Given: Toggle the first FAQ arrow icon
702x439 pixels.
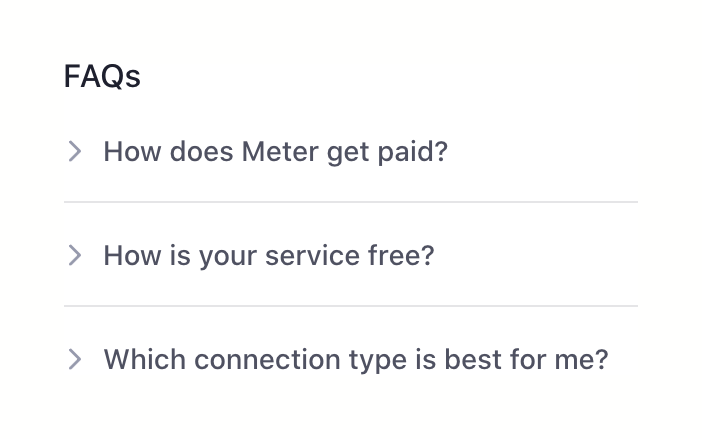Looking at the screenshot, I should 74,152.
